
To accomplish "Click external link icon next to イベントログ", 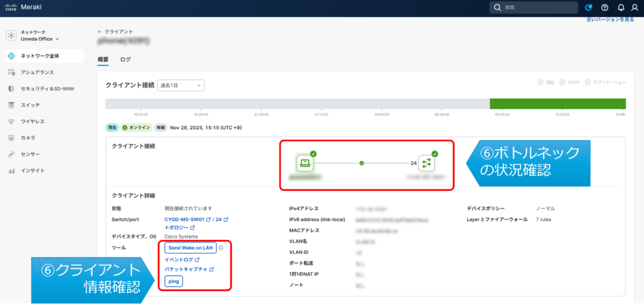I will 197,260.
